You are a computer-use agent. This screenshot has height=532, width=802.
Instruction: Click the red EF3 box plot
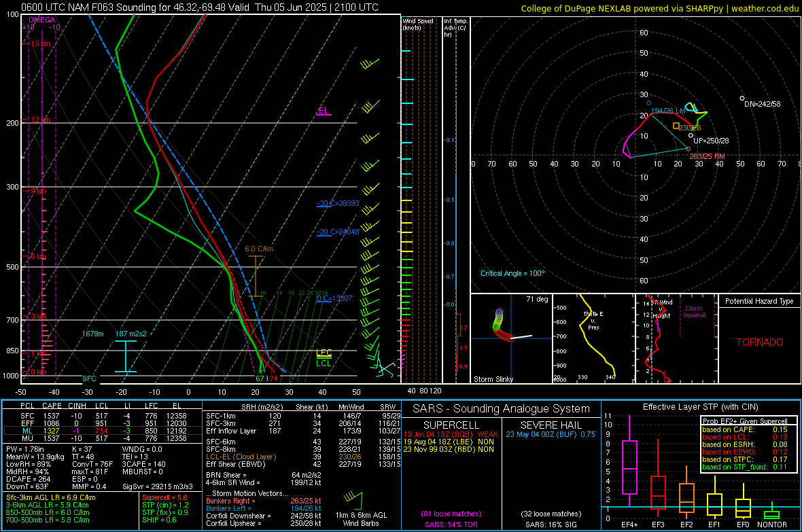click(x=658, y=478)
